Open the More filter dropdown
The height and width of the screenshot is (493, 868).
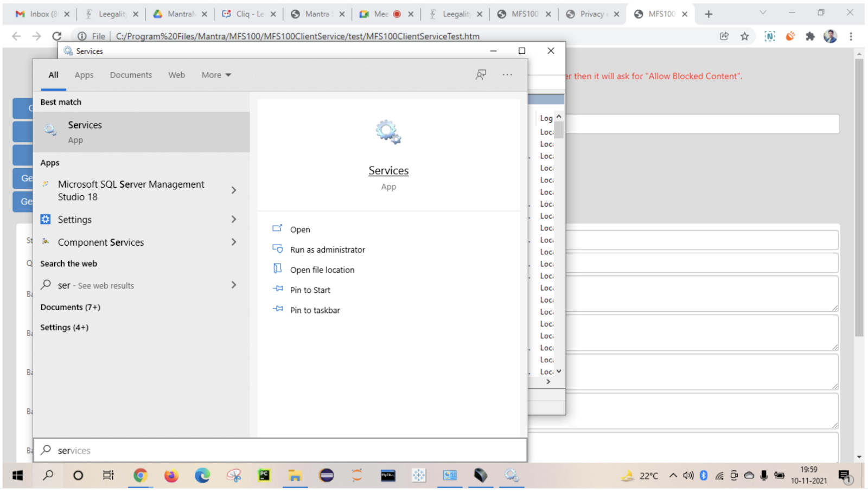click(x=216, y=75)
